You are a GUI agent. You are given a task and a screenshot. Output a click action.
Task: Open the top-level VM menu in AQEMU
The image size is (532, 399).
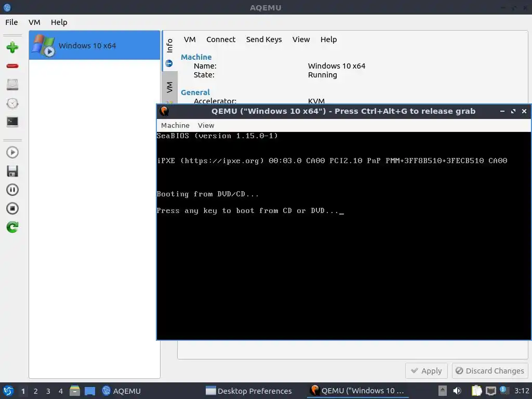tap(34, 22)
